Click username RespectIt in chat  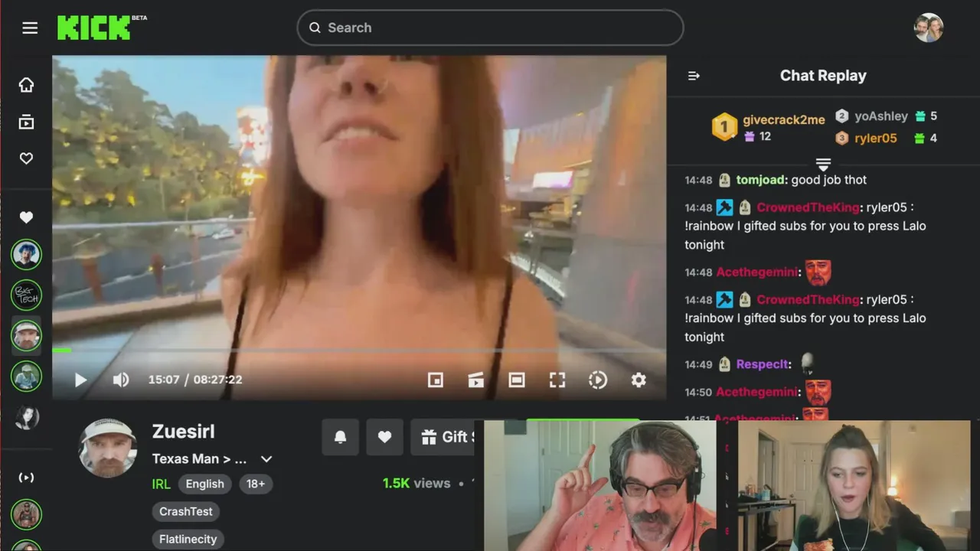click(763, 364)
